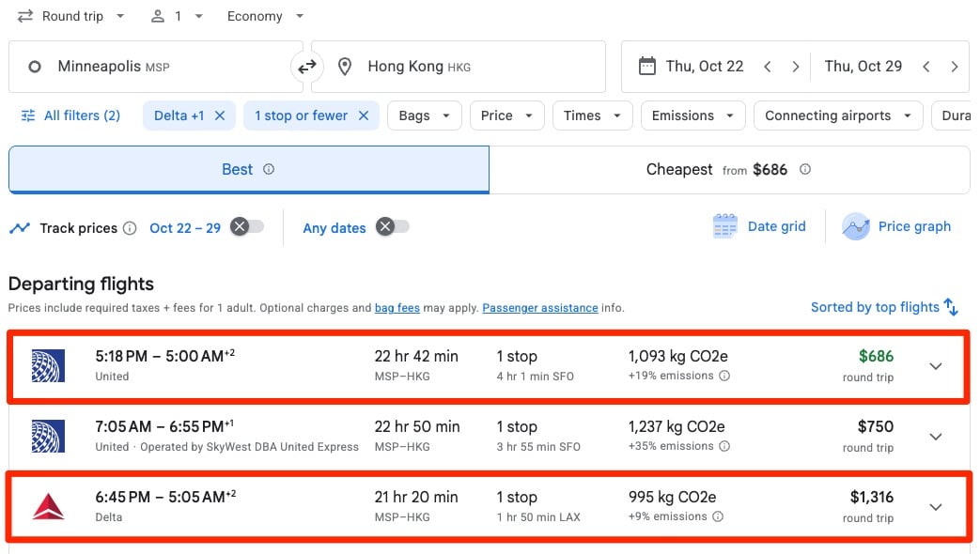Click the Round trip arrows icon
This screenshot has width=980, height=554.
pyautogui.click(x=25, y=16)
